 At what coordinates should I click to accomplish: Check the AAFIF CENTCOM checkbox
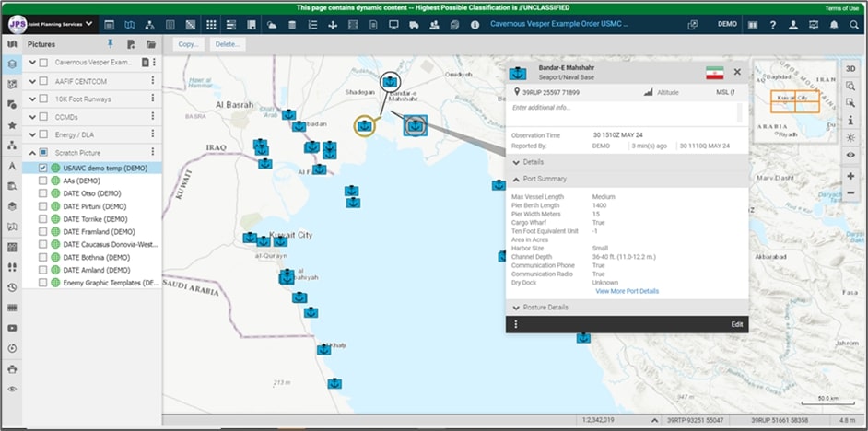(43, 81)
